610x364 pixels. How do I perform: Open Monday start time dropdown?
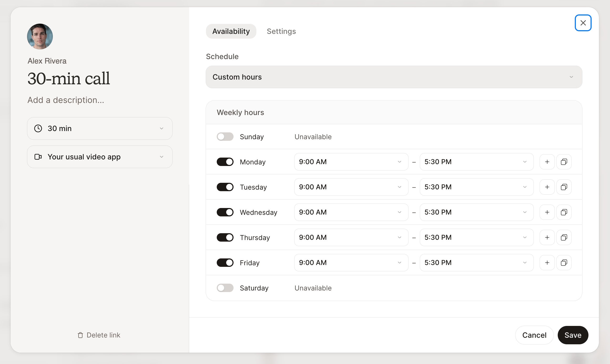[351, 162]
